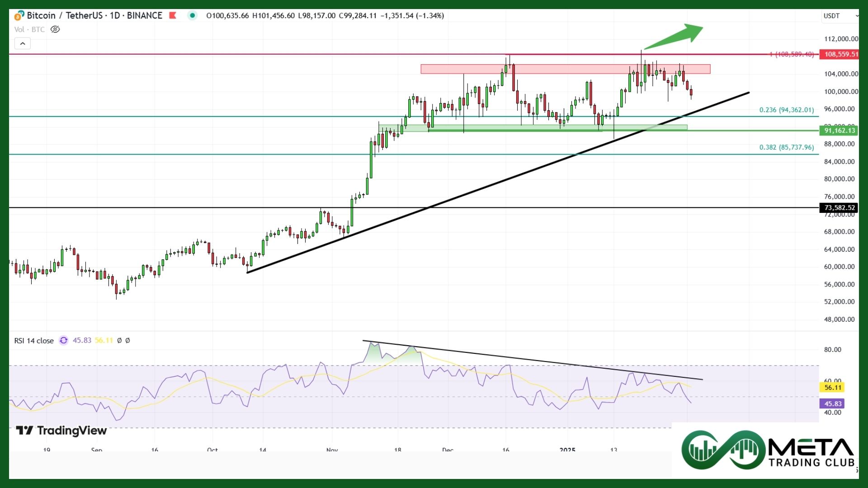The width and height of the screenshot is (868, 488).
Task: Click the Nov label on time axis
Action: click(332, 450)
